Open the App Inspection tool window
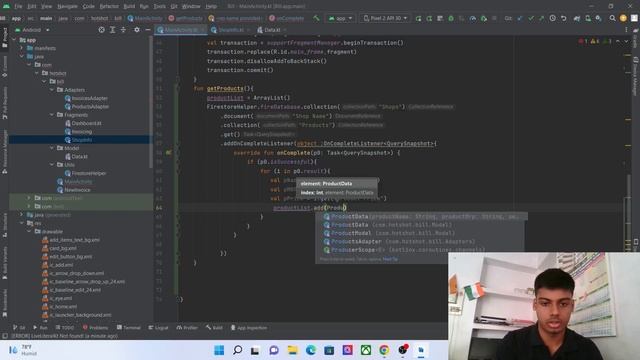Screen dimensions: 640x360 click(x=249, y=328)
